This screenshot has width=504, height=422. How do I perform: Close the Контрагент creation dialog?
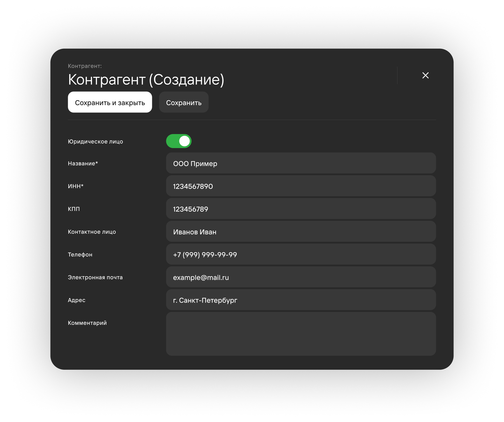pos(425,75)
